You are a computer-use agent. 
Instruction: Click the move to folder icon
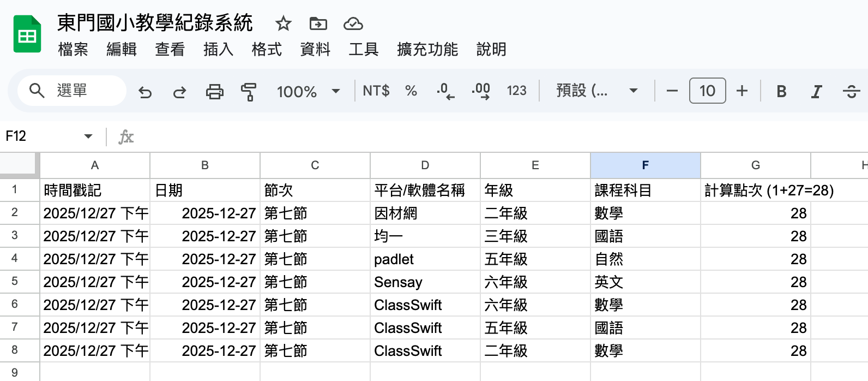pyautogui.click(x=318, y=23)
